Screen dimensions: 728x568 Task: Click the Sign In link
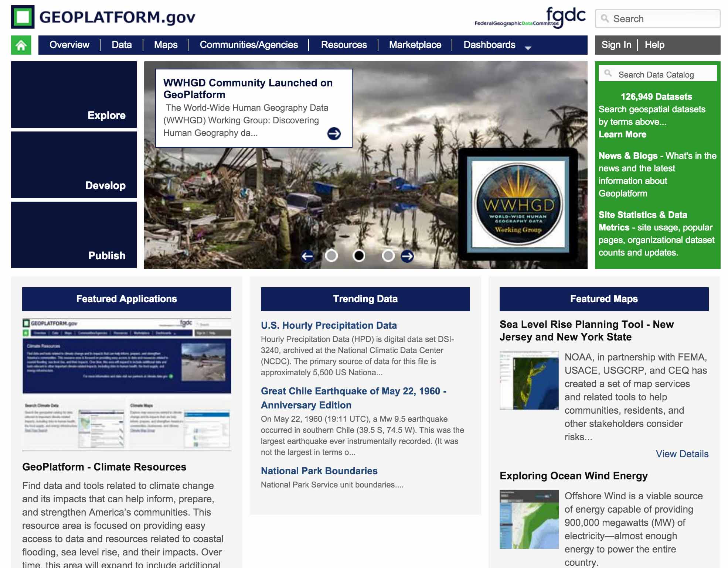click(616, 45)
